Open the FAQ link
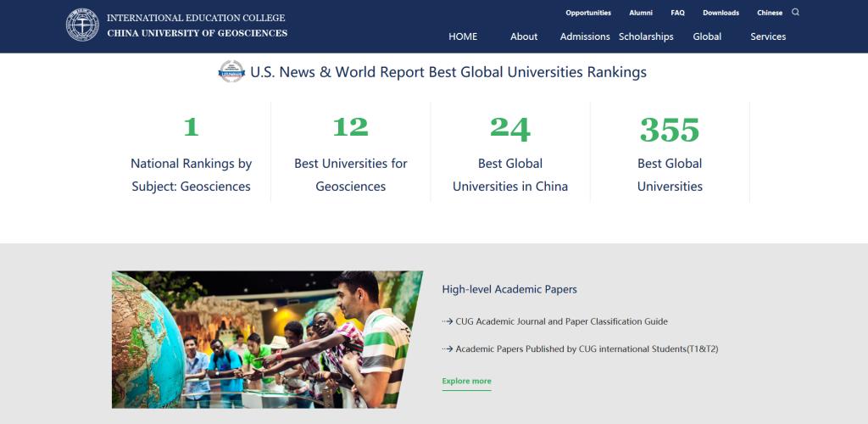The width and height of the screenshot is (868, 424). tap(677, 13)
